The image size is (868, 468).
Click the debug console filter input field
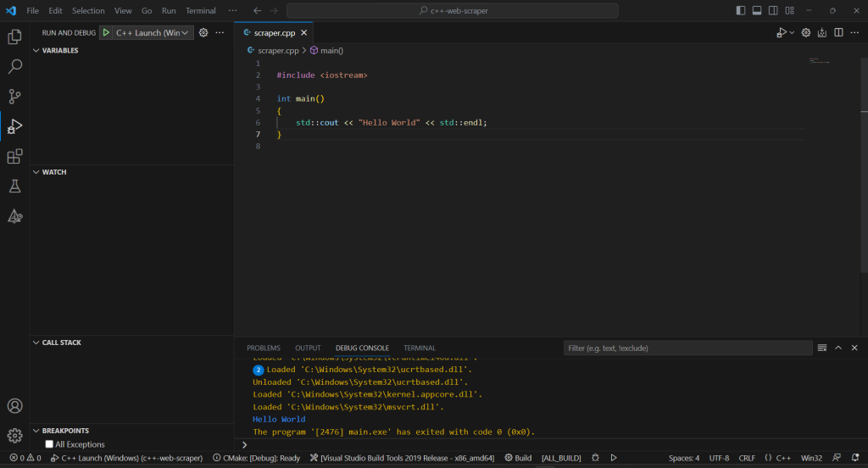pos(687,348)
